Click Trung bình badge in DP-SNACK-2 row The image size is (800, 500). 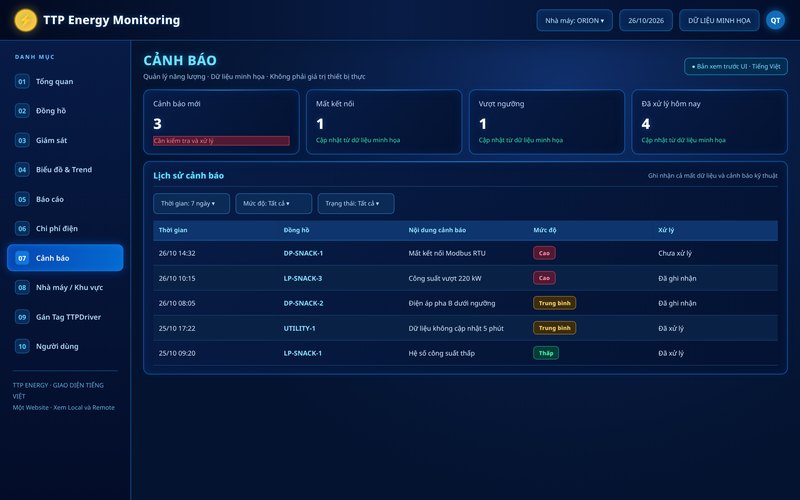point(555,303)
